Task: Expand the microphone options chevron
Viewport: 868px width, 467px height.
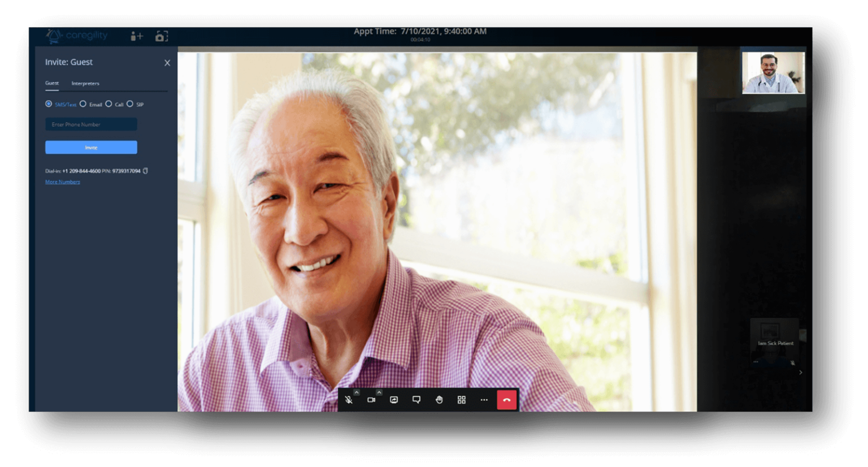Action: pos(355,391)
